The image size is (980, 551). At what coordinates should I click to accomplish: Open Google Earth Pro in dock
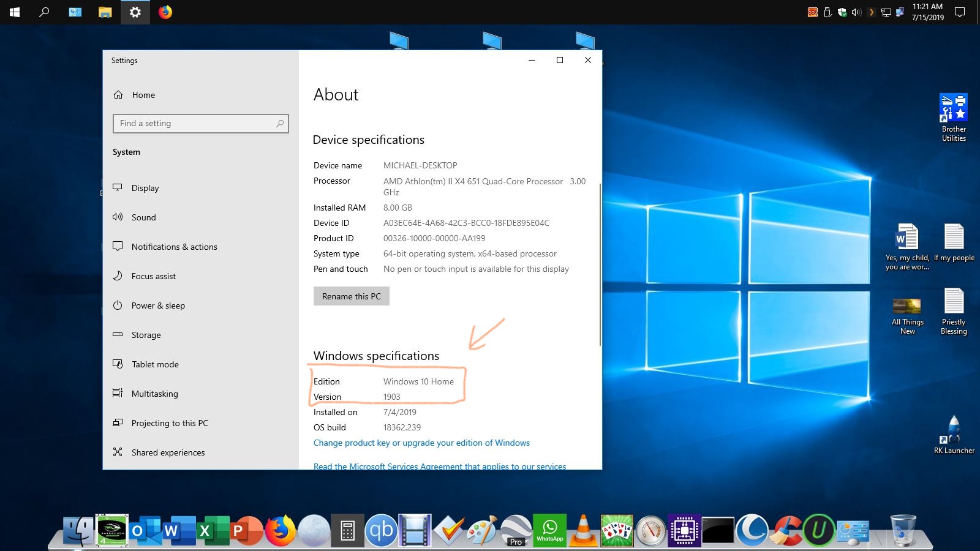point(516,530)
